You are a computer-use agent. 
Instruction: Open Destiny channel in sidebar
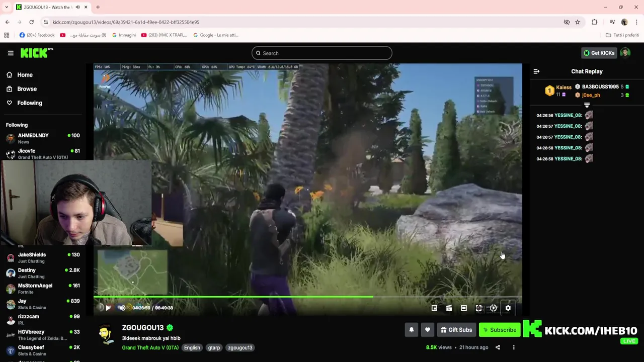point(43,273)
